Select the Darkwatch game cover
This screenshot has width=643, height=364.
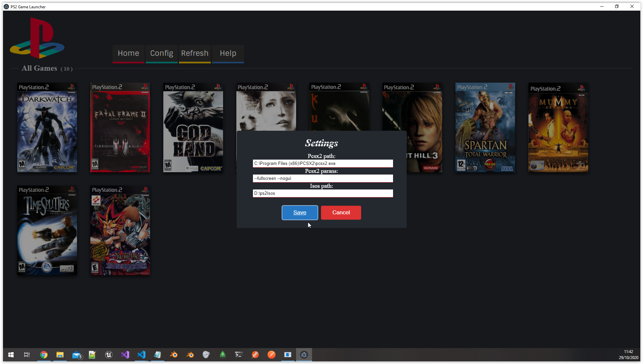[47, 128]
